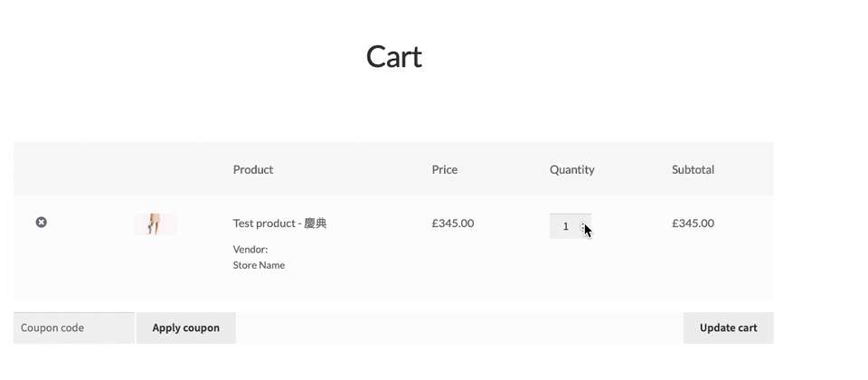Image resolution: width=868 pixels, height=380 pixels.
Task: Select the Product column header
Action: (253, 169)
